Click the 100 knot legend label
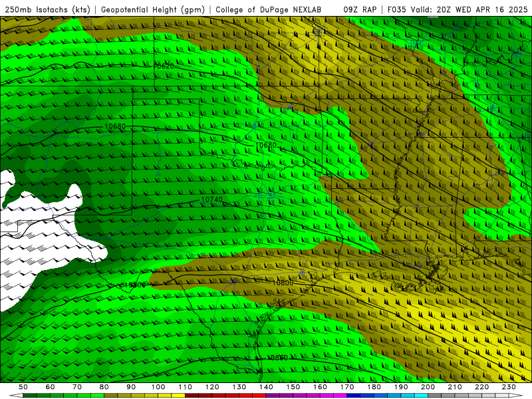Viewport: 532px width, 399px height. pos(158,387)
